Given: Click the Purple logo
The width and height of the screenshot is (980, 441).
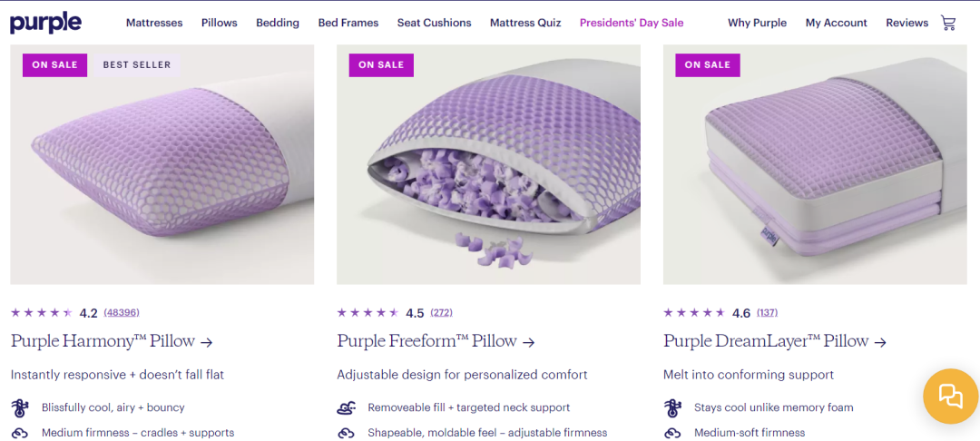Looking at the screenshot, I should 45,23.
